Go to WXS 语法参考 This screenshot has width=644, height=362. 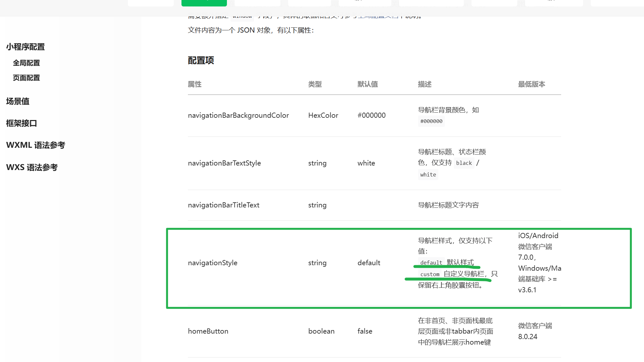tap(32, 167)
